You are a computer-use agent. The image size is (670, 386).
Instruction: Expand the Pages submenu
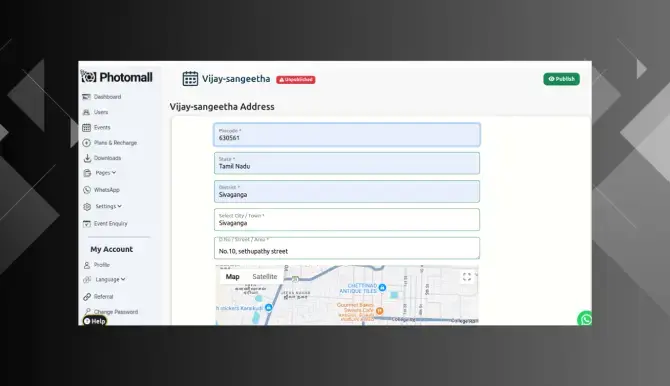tap(106, 173)
